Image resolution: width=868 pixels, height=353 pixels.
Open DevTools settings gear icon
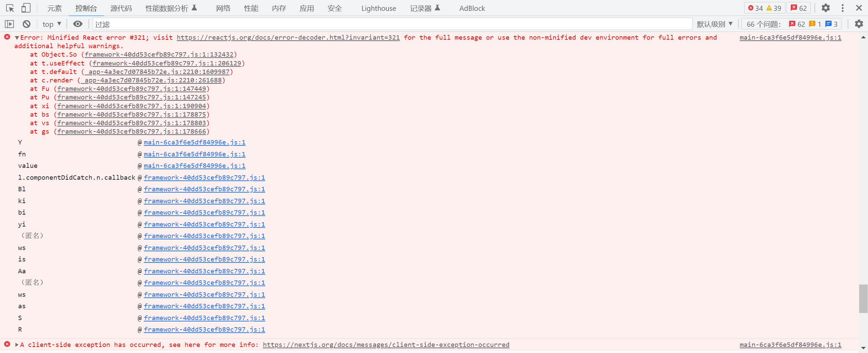tap(826, 8)
